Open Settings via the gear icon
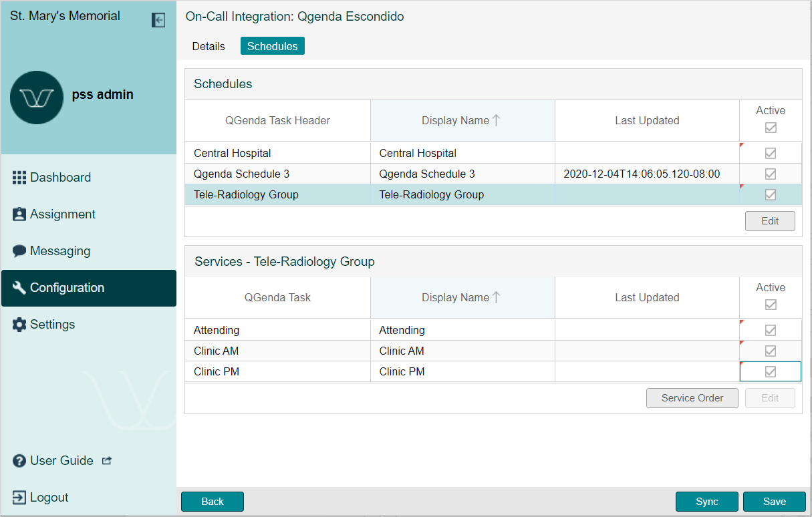 (19, 325)
